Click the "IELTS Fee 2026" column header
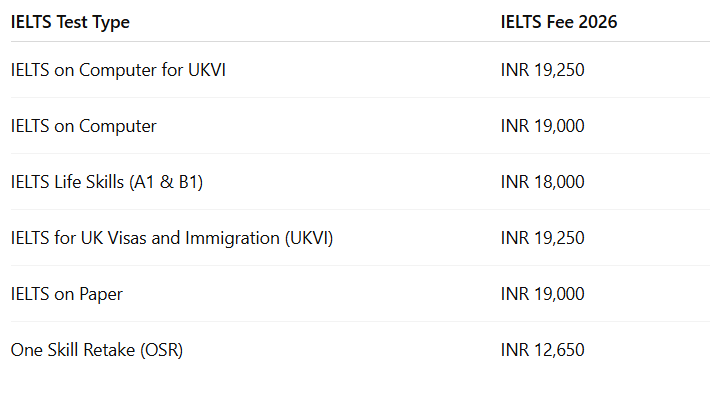The height and width of the screenshot is (400, 710). pos(559,22)
